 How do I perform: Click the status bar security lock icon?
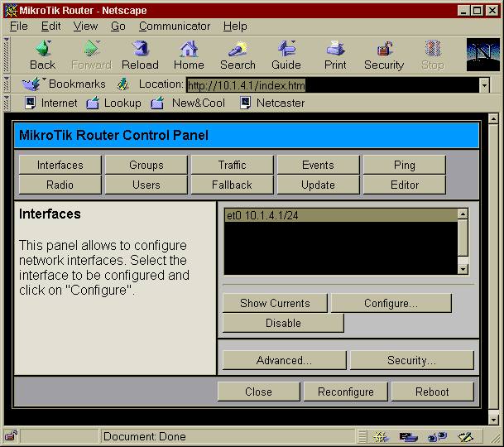pos(11,436)
